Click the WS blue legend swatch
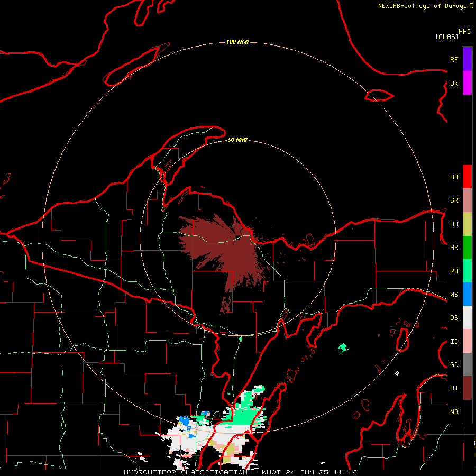Viewport: 476px width, 476px height. [x=467, y=294]
